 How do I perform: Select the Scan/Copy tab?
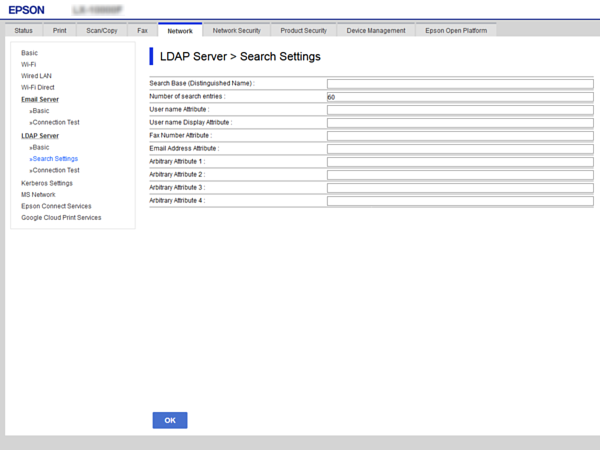coord(102,31)
